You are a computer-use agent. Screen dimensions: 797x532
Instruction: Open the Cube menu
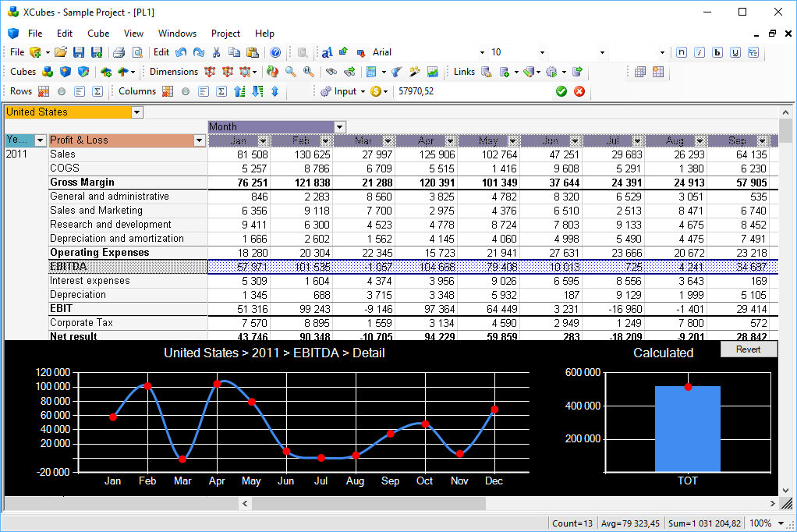pos(98,34)
